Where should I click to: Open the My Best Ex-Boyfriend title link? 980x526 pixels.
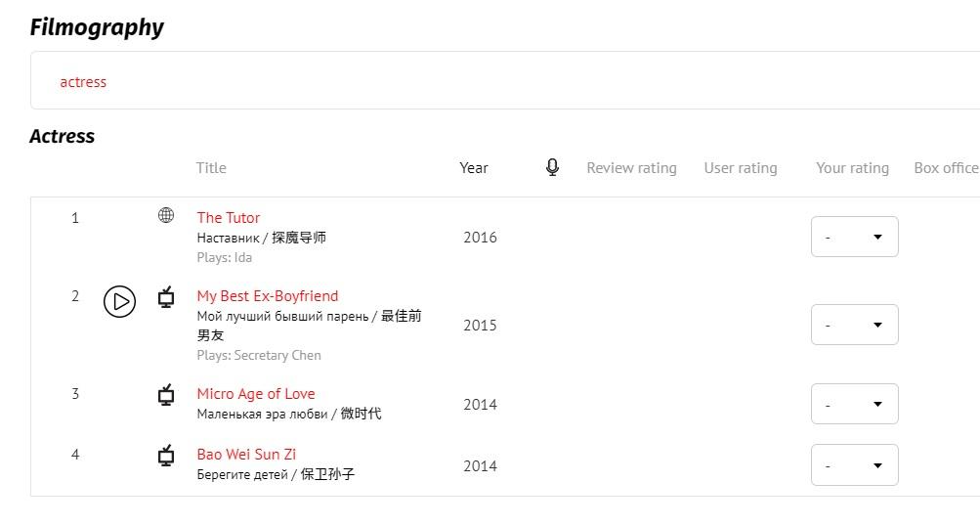267,296
